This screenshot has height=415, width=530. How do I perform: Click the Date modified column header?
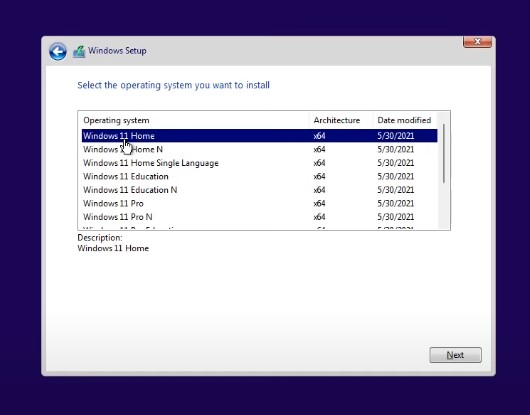tap(405, 120)
